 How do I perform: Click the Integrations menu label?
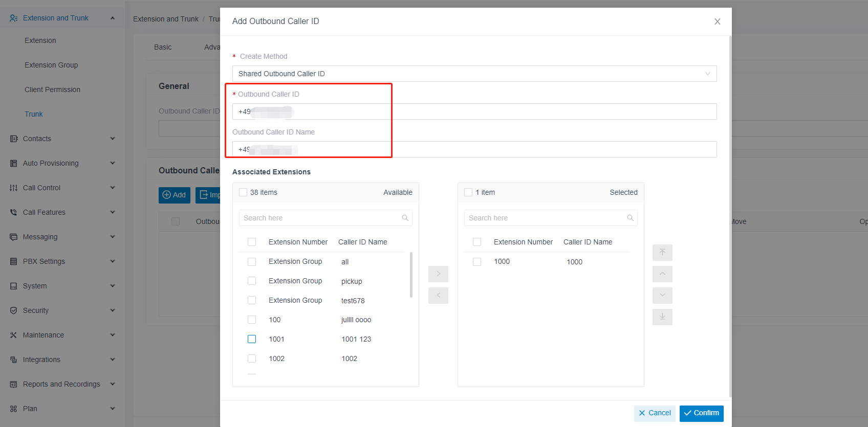pyautogui.click(x=41, y=359)
